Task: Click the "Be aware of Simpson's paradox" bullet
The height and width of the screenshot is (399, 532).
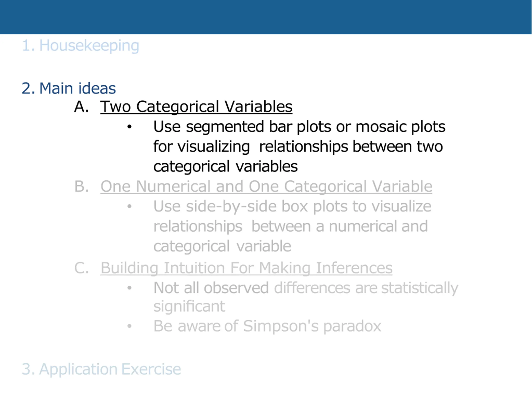Action: 267,326
